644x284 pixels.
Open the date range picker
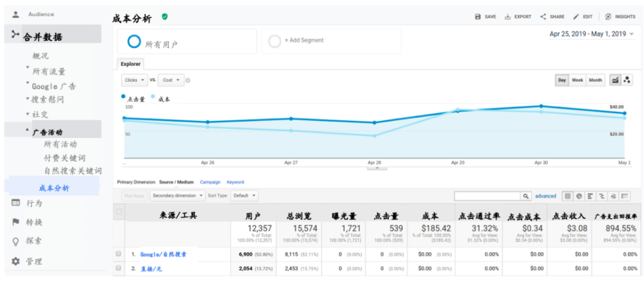[x=591, y=34]
